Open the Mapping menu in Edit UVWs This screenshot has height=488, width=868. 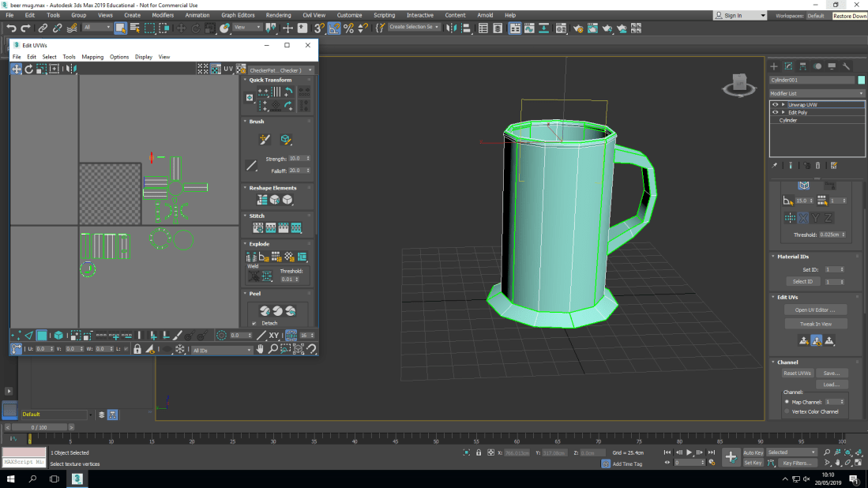click(x=92, y=57)
